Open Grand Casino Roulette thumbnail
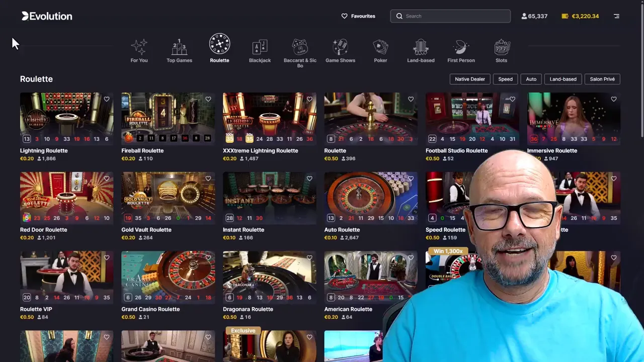The width and height of the screenshot is (644, 362). tap(168, 277)
